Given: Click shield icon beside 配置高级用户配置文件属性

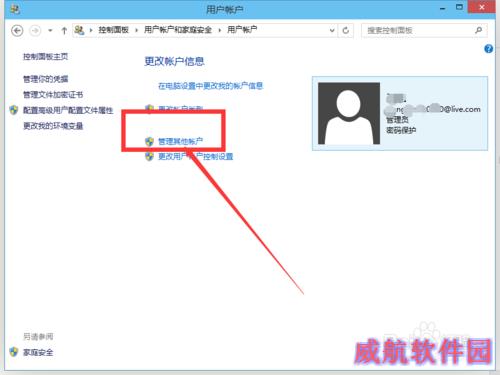Looking at the screenshot, I should pos(14,110).
